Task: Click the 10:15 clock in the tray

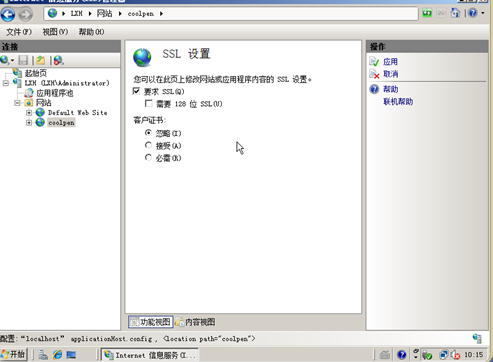Action: pyautogui.click(x=474, y=355)
